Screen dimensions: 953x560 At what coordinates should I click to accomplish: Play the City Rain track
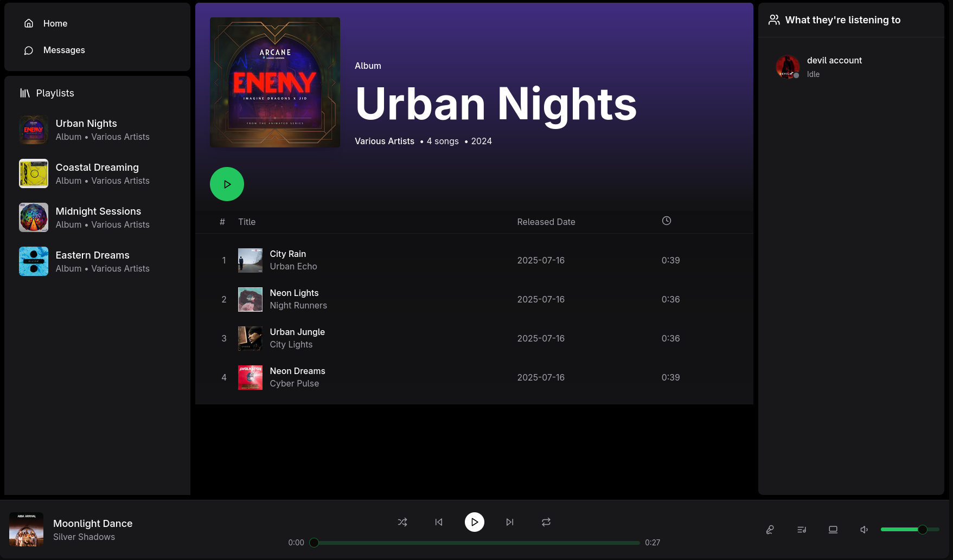coord(474,260)
